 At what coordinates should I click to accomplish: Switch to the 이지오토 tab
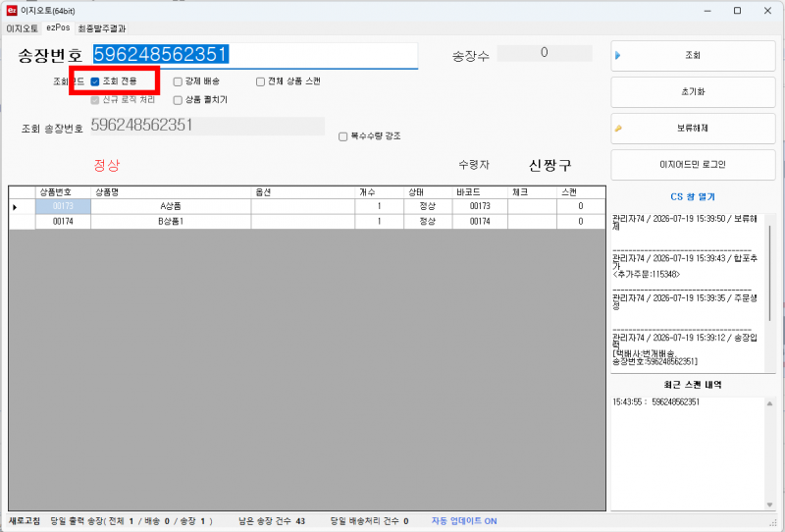(22, 28)
